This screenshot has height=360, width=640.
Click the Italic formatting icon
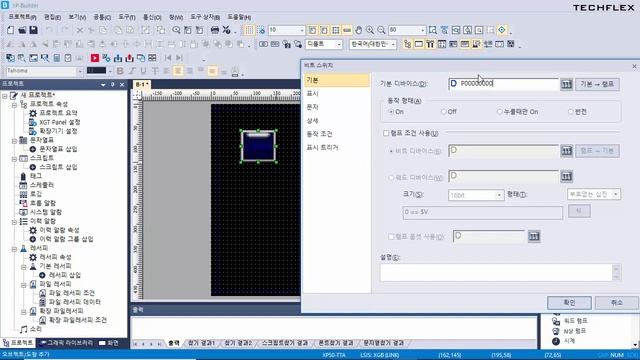pyautogui.click(x=132, y=71)
